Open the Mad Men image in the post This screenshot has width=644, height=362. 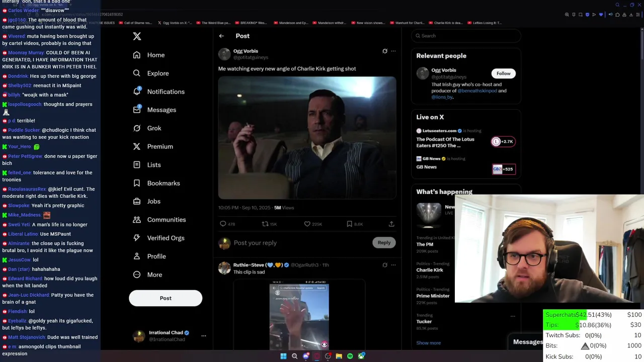coord(307,138)
